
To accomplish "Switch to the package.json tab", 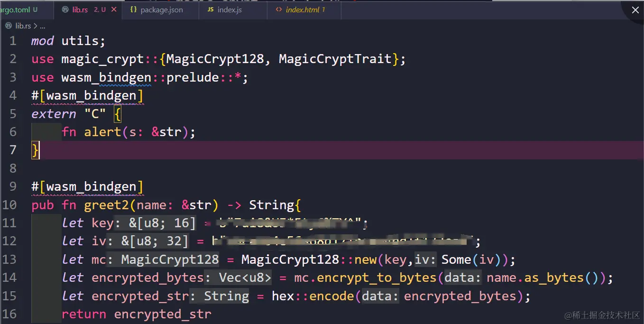I will click(x=161, y=9).
